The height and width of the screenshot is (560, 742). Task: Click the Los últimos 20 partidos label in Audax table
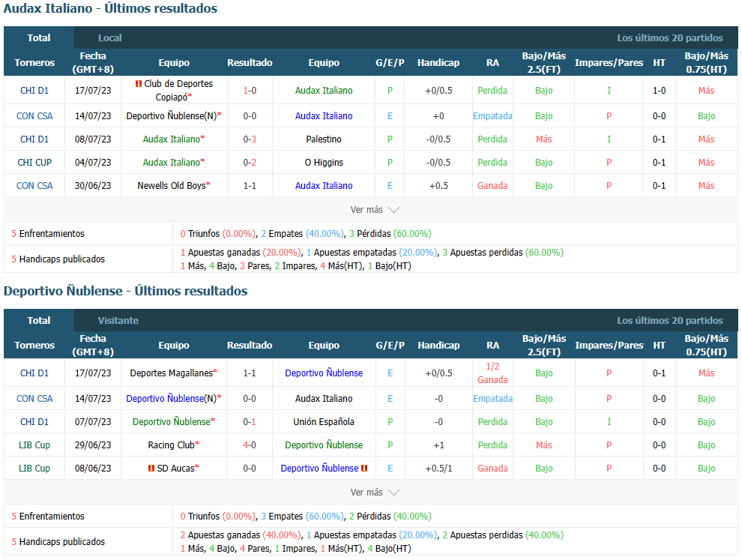click(670, 38)
